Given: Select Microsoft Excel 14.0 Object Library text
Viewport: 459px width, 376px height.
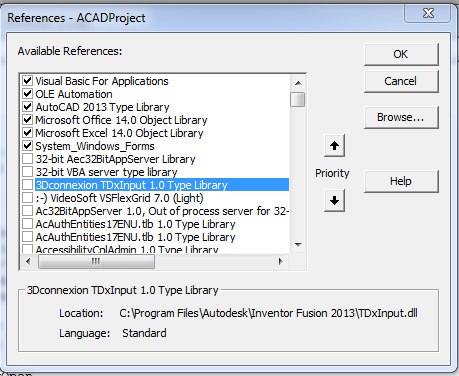Looking at the screenshot, I should pos(119,133).
